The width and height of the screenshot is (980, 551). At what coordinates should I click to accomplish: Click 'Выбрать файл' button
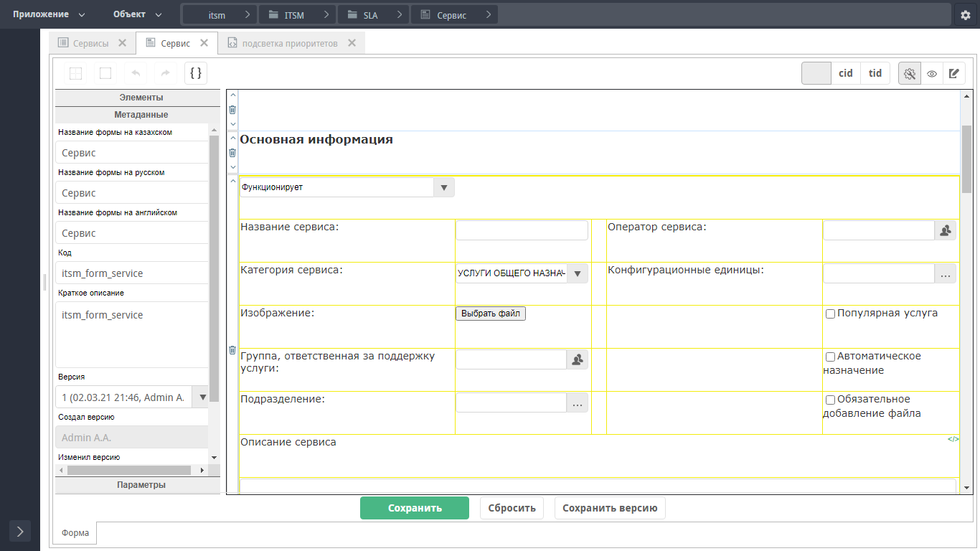coord(491,314)
